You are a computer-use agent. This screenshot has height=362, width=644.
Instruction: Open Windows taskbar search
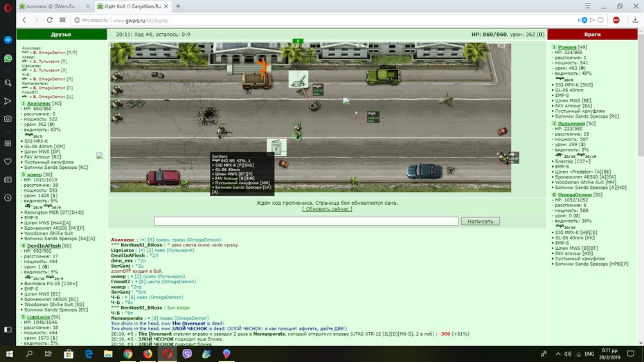pyautogui.click(x=29, y=354)
